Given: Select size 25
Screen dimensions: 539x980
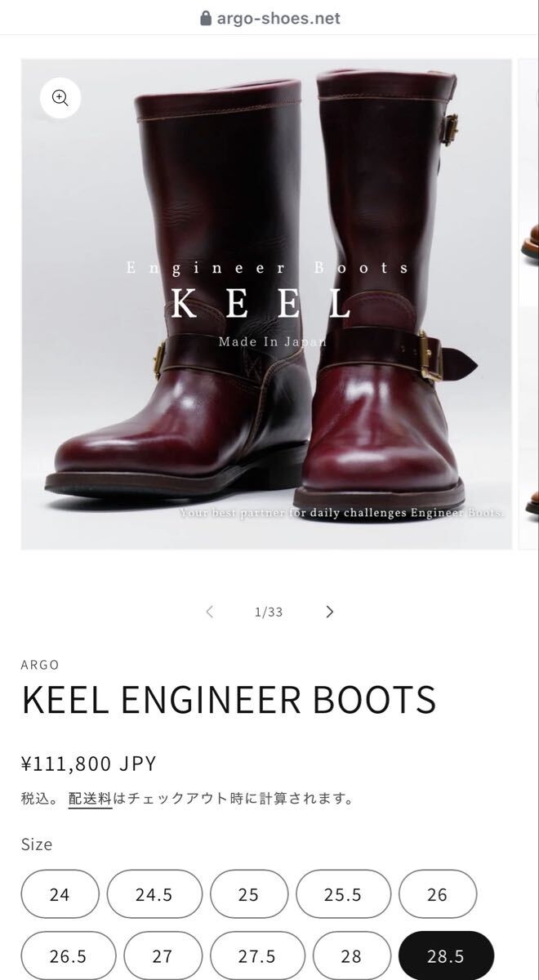Looking at the screenshot, I should click(249, 894).
